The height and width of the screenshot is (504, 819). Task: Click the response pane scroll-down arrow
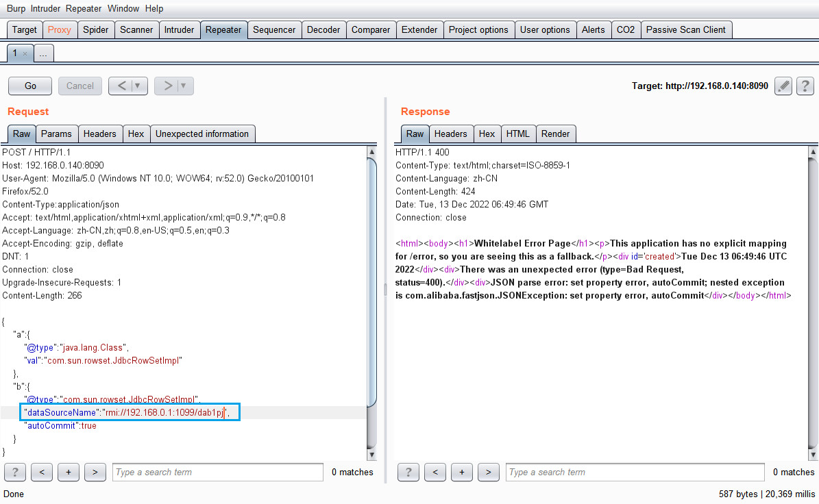click(813, 455)
